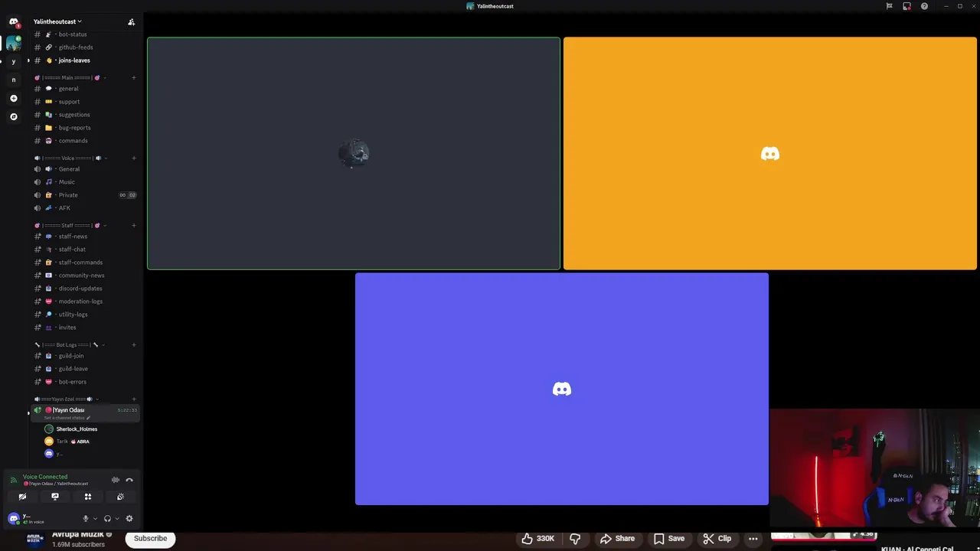Toggle the camera on button

22,497
